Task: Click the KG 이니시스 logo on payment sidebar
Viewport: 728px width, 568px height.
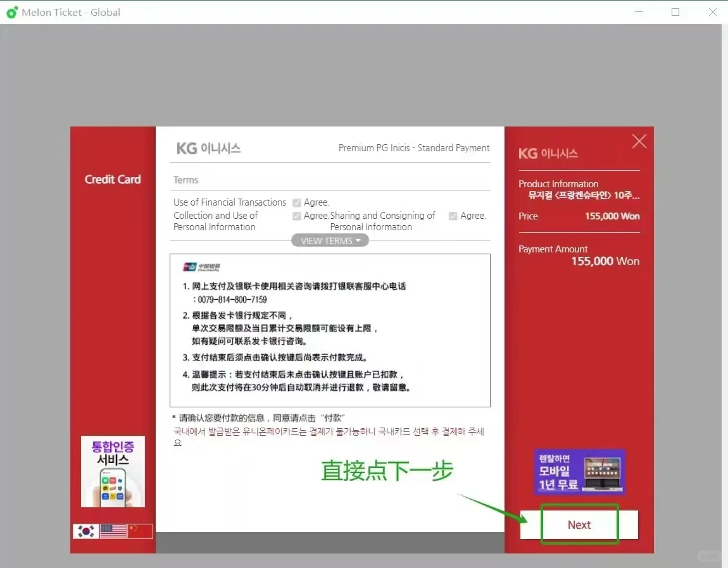Action: (x=548, y=152)
